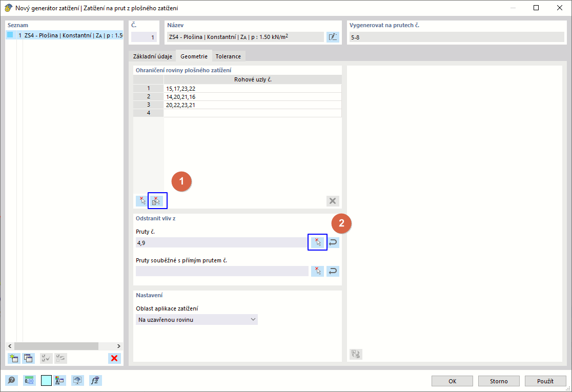Viewport: 572px width, 392px height.
Task: Click Rohové uzly č. column header
Action: point(253,79)
